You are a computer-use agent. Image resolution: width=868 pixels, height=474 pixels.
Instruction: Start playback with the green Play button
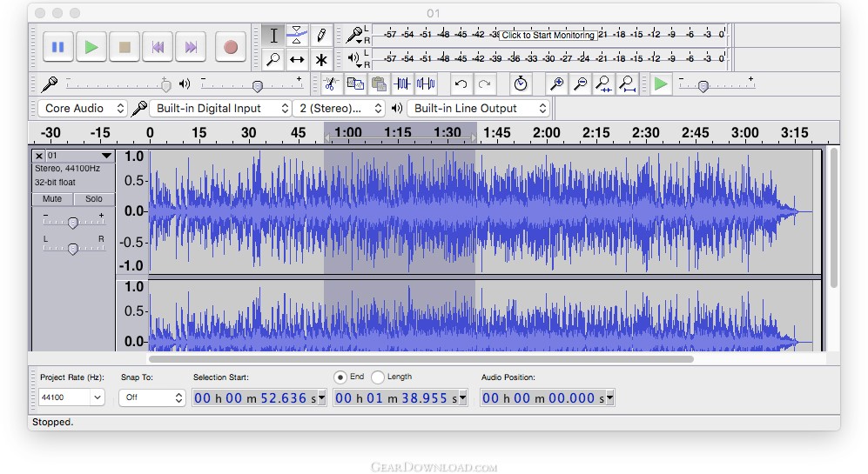click(91, 47)
